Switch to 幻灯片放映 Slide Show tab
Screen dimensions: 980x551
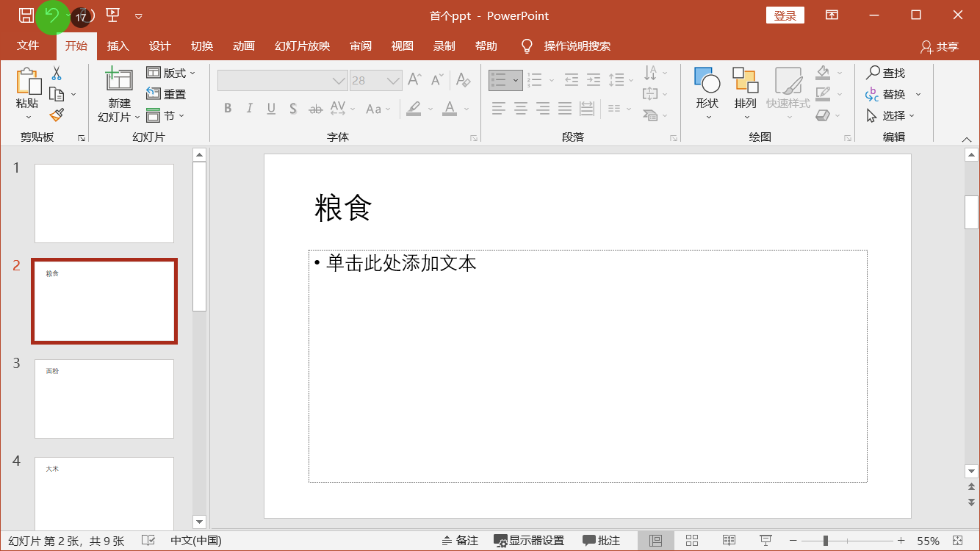(303, 46)
